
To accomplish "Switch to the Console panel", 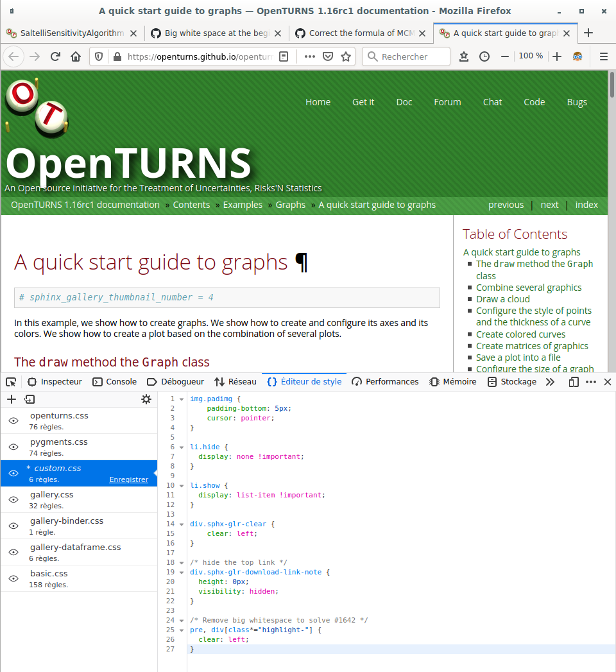I will pos(114,381).
